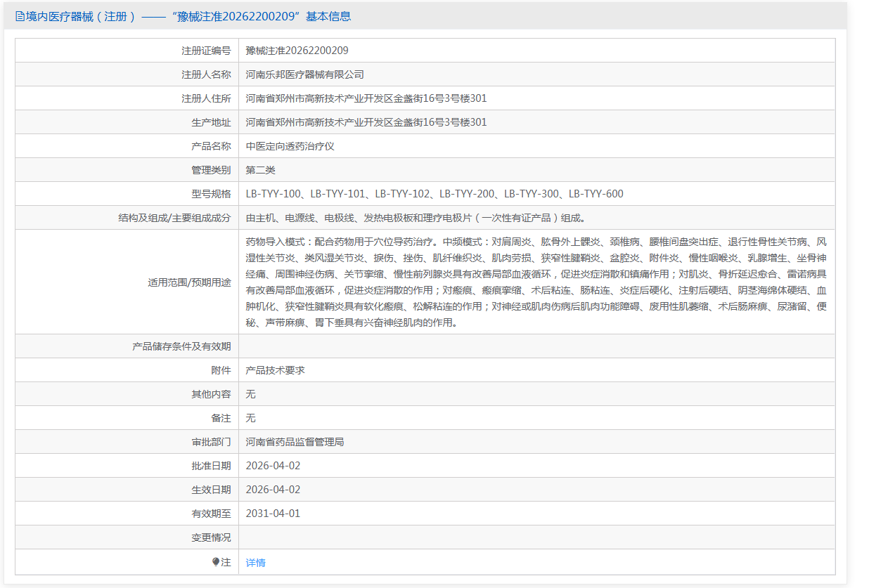
Task: Click the 备注 label
Action: coord(221,418)
